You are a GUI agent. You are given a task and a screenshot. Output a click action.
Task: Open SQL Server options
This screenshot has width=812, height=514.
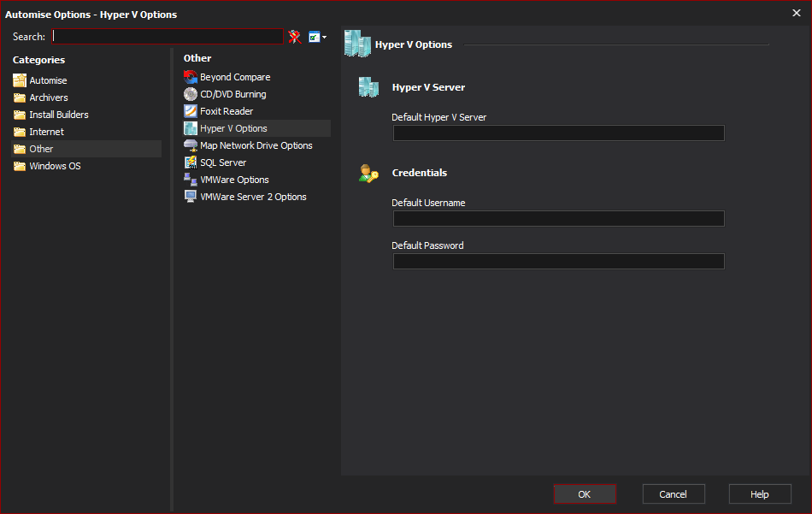(223, 162)
